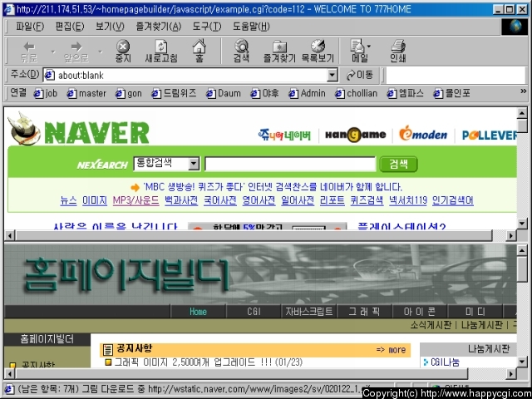Click the Naver search text field
Screen dimensions: 532x399
pyautogui.click(x=290, y=165)
